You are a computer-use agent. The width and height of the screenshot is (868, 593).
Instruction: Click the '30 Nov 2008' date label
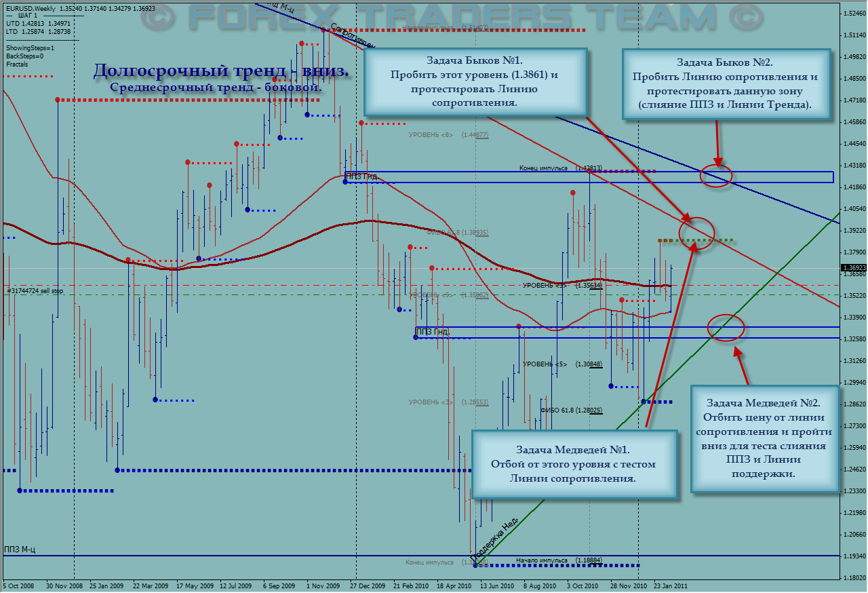point(64,585)
